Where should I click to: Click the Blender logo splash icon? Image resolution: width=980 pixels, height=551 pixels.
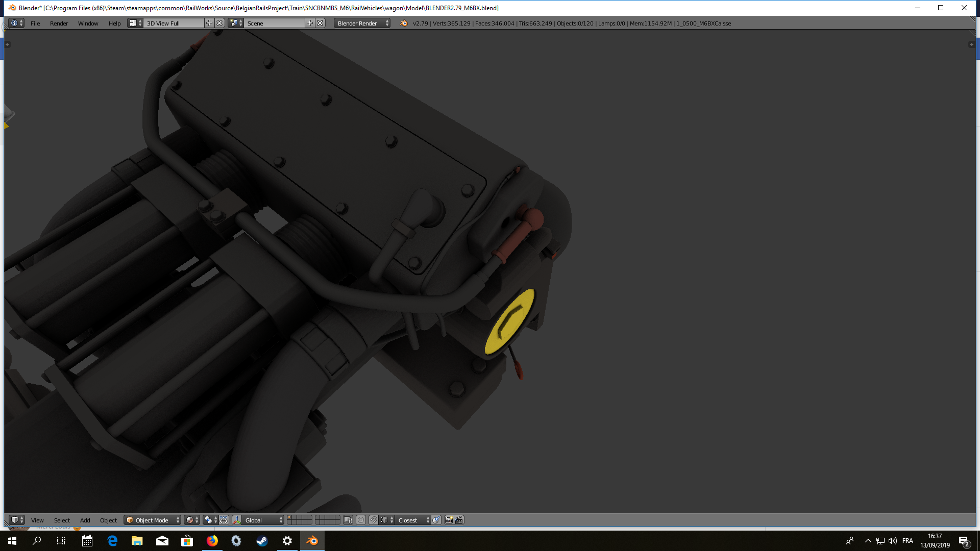coord(404,23)
